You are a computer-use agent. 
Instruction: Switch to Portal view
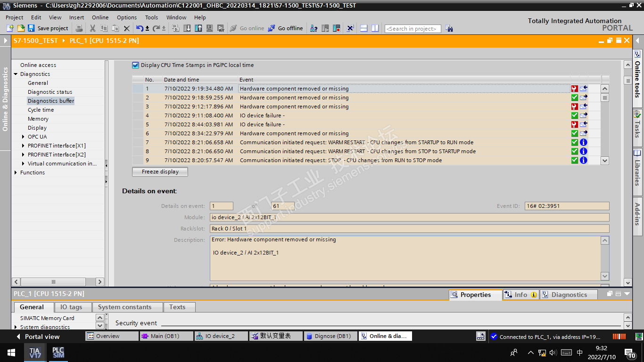tap(38, 337)
